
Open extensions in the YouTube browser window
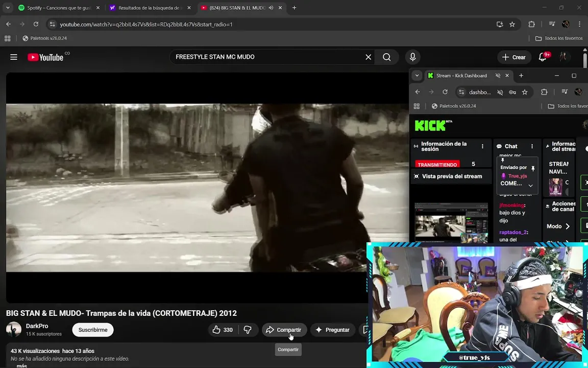531,24
